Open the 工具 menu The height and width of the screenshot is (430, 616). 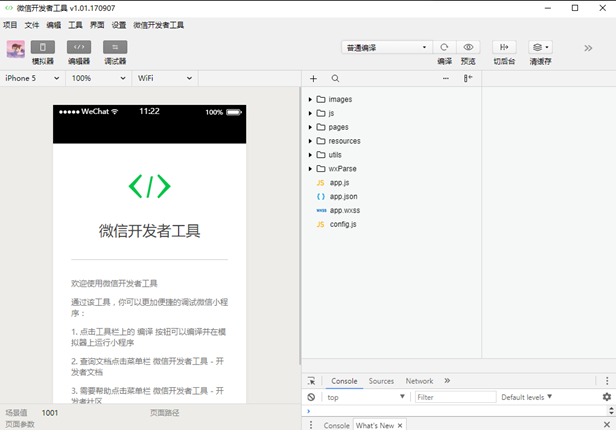point(75,25)
